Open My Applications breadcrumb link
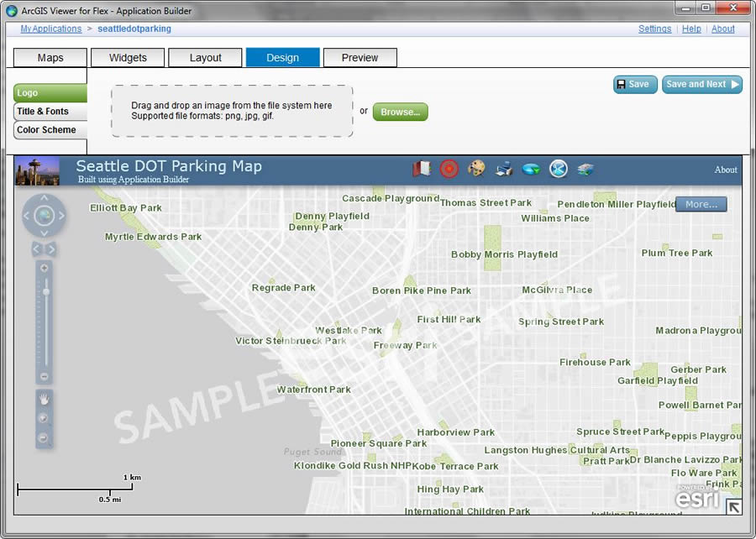The width and height of the screenshot is (756, 539). [51, 29]
